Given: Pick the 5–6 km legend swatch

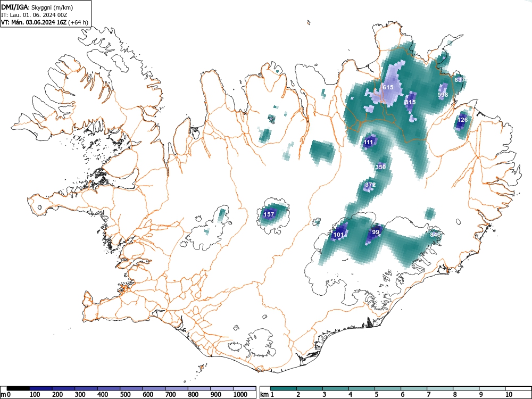Looking at the screenshot, I should (x=388, y=388).
